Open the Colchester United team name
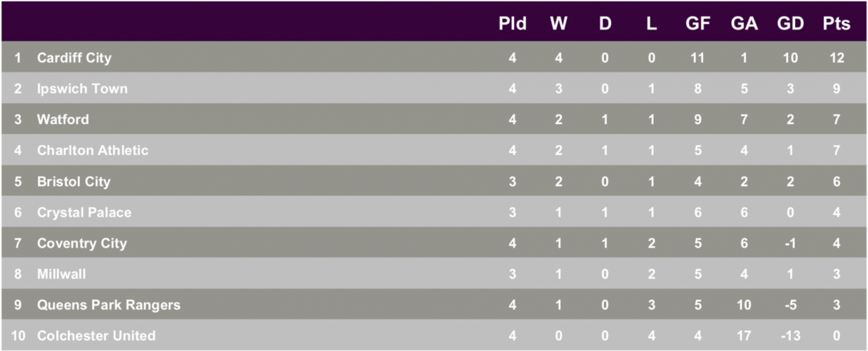 pyautogui.click(x=96, y=336)
